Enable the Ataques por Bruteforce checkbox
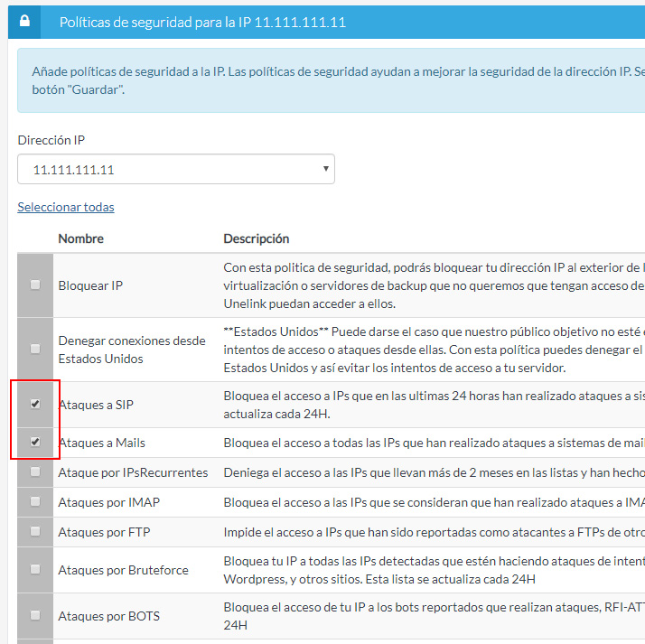This screenshot has width=645, height=644. pyautogui.click(x=35, y=569)
